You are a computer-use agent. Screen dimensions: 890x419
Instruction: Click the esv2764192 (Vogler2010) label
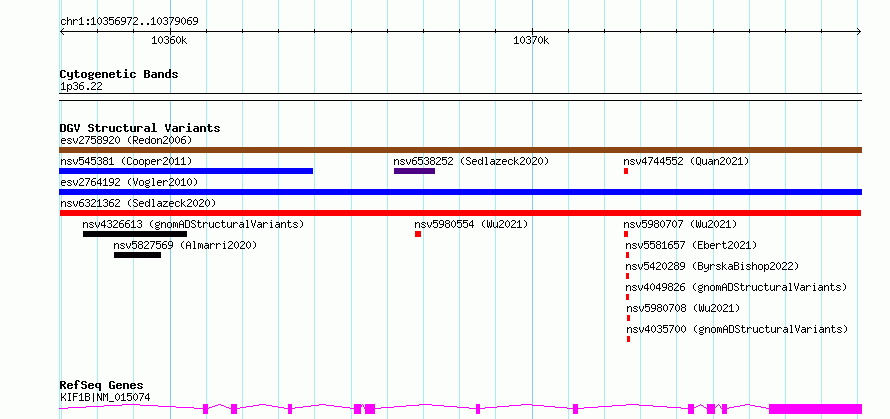click(x=129, y=182)
